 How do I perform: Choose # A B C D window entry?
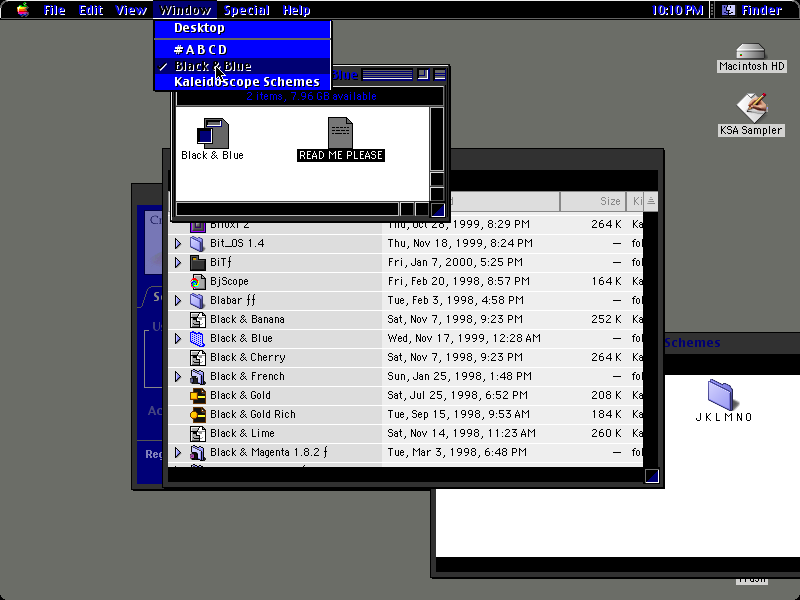(x=243, y=49)
